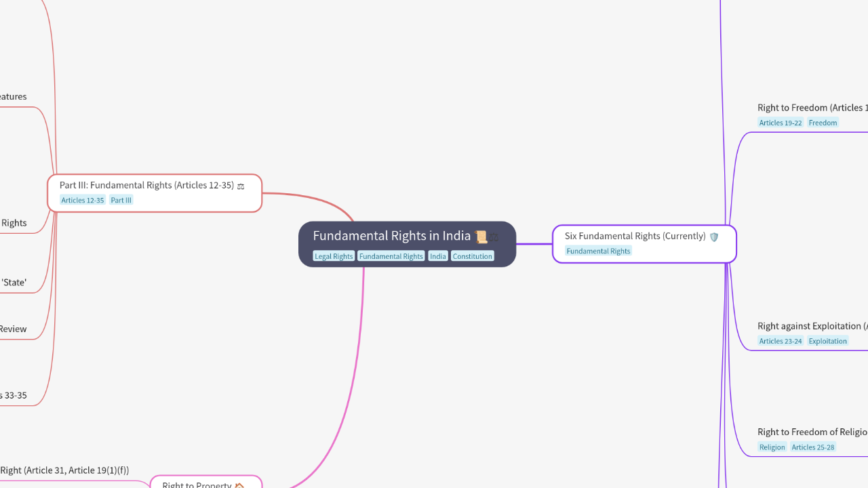The width and height of the screenshot is (868, 488).
Task: Click the Freedom tag
Action: (x=823, y=123)
